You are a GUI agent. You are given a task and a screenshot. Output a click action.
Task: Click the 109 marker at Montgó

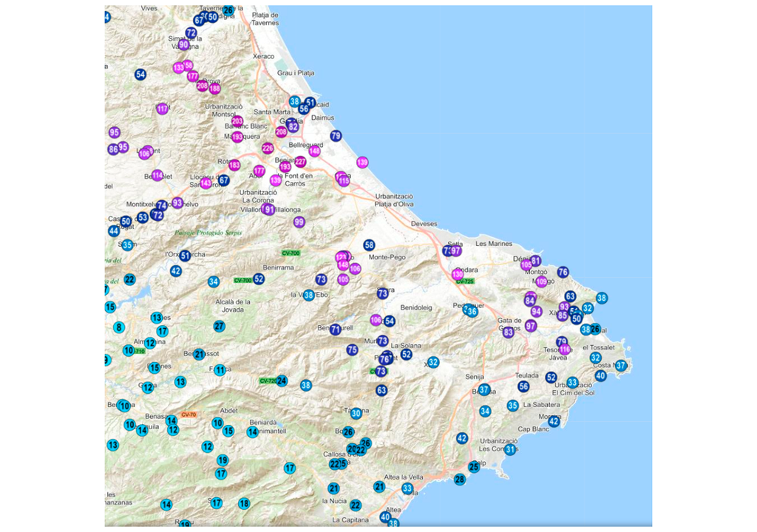542,282
